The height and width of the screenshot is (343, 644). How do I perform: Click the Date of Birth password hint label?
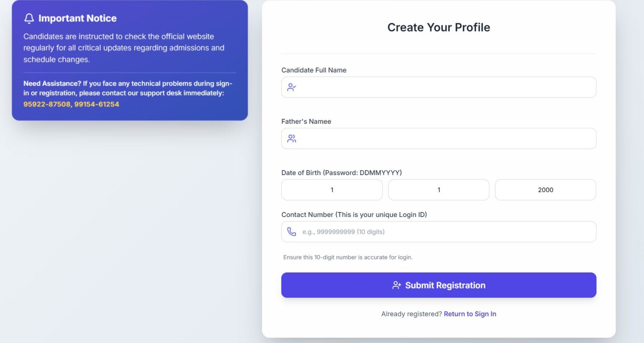[x=341, y=173]
